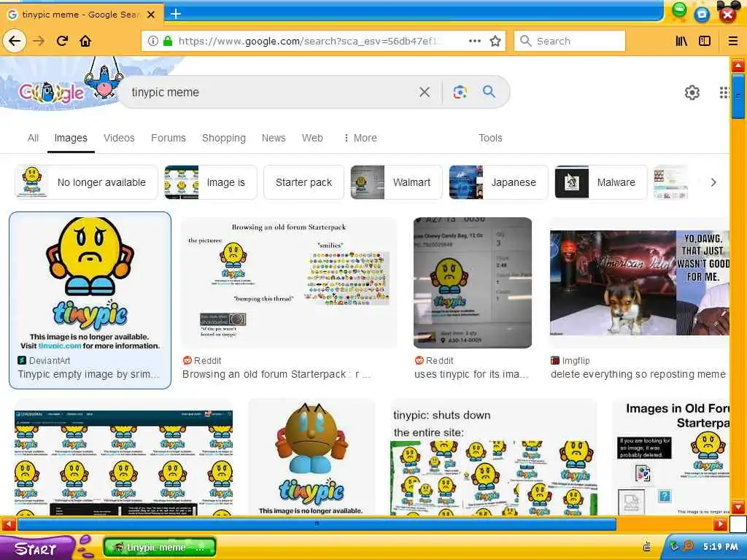Open the DeviantArt Tinypic empty image result

[90, 284]
